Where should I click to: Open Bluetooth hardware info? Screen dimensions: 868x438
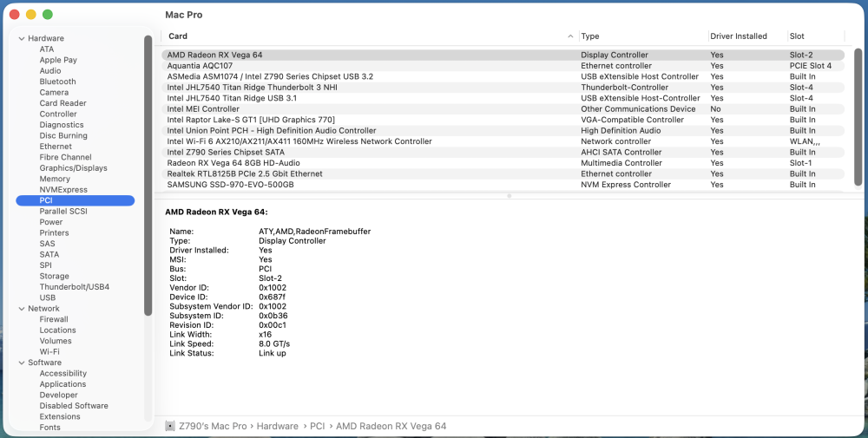(x=57, y=82)
